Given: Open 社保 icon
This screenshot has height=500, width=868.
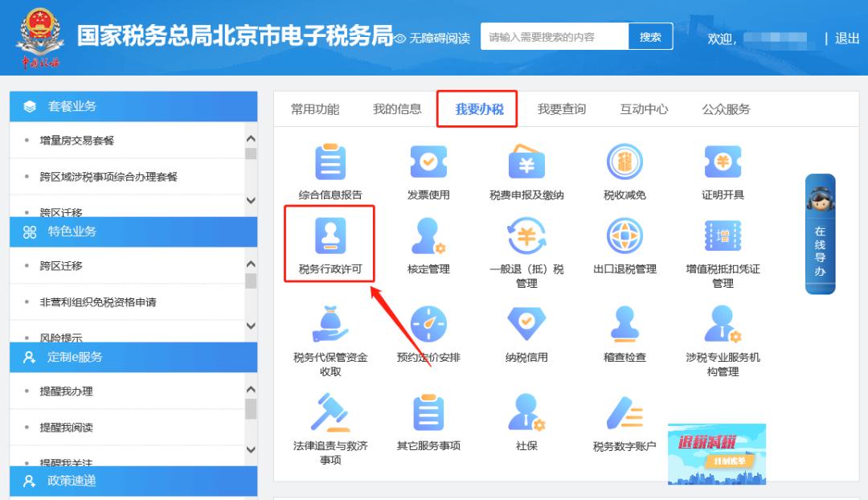Looking at the screenshot, I should (526, 412).
